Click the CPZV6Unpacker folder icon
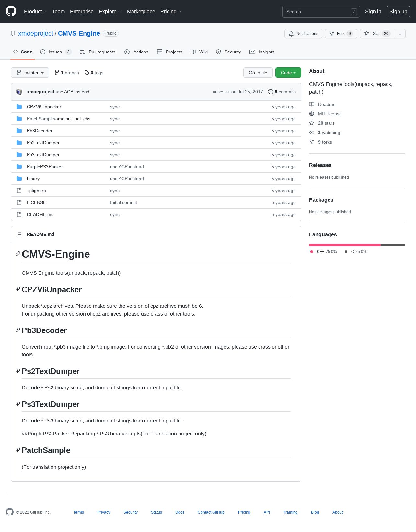The width and height of the screenshot is (416, 532). (19, 107)
